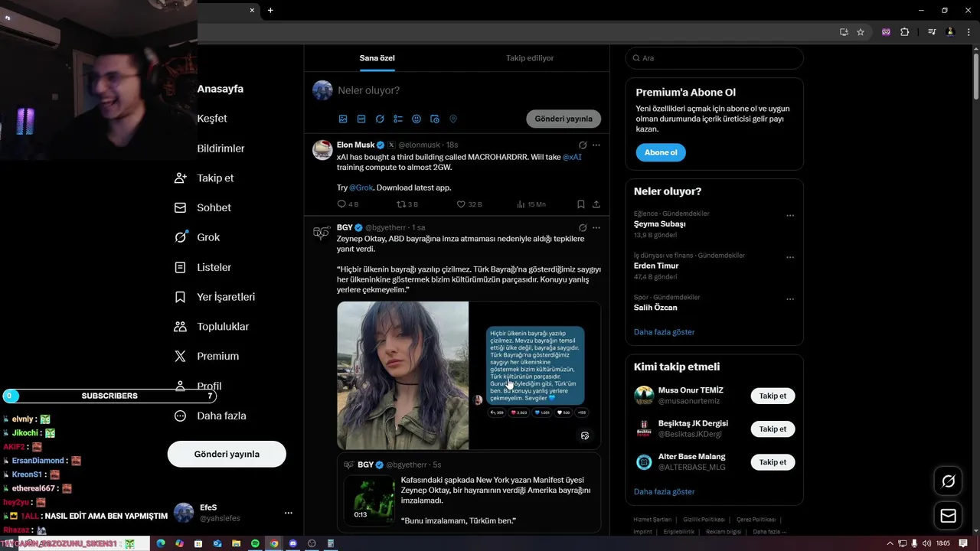The height and width of the screenshot is (551, 980).
Task: Open EfeS account menu dots
Action: pyautogui.click(x=289, y=513)
